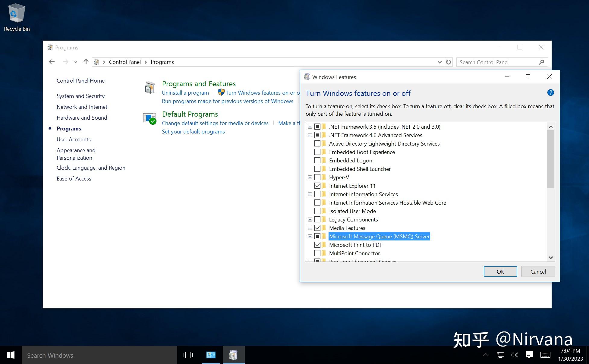The height and width of the screenshot is (364, 589).
Task: Click the Back arrow in Control Panel
Action: coord(52,62)
